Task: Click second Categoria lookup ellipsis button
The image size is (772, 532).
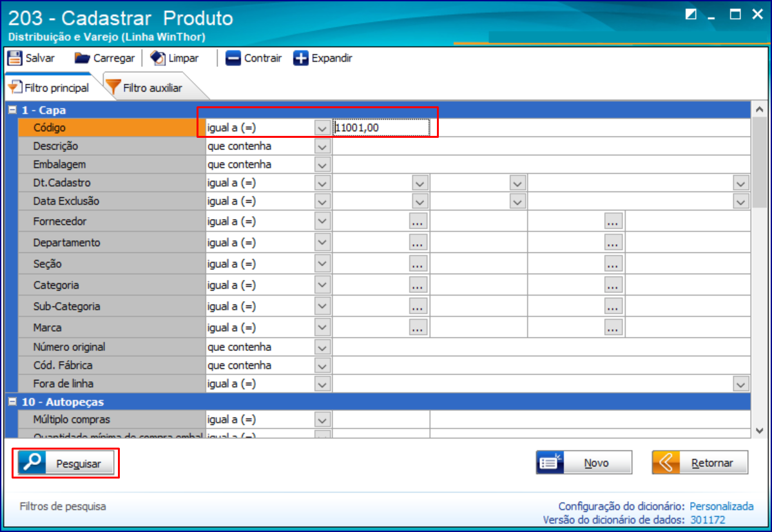Action: tap(612, 285)
